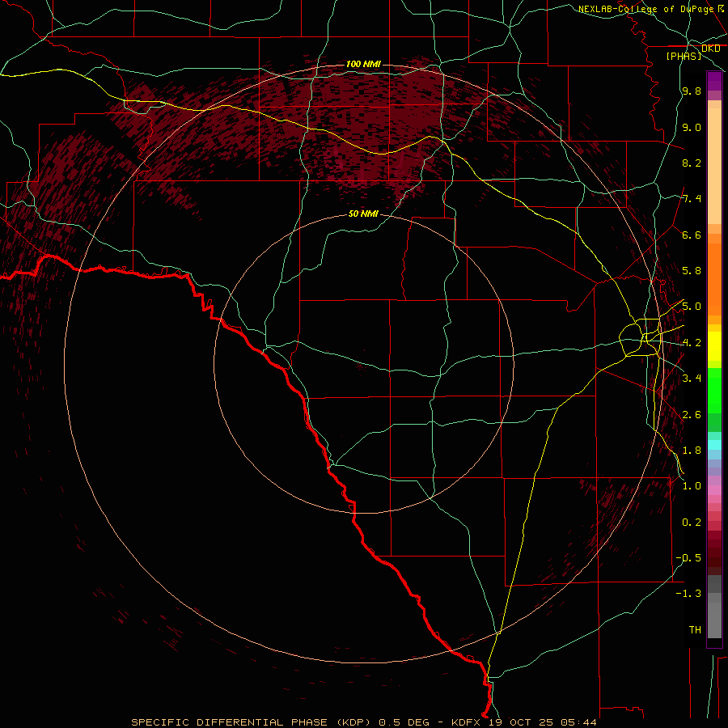
Task: Click the orange band of the color bar
Action: 714,279
